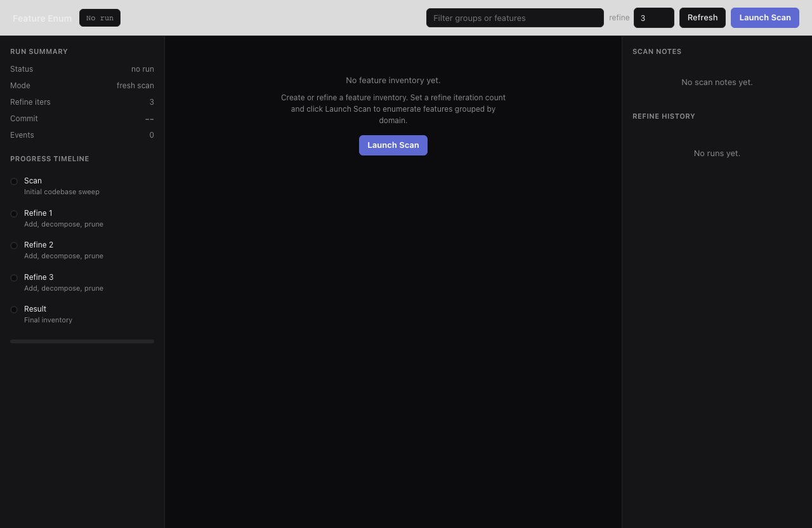This screenshot has height=528, width=812.
Task: Click the refine iteration count input
Action: coord(653,18)
